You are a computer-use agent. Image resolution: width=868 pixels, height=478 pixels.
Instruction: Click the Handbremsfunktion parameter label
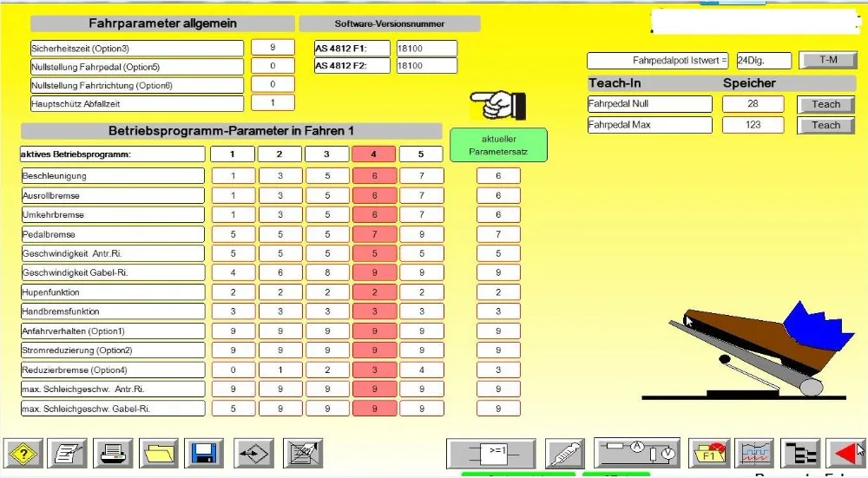click(x=113, y=311)
